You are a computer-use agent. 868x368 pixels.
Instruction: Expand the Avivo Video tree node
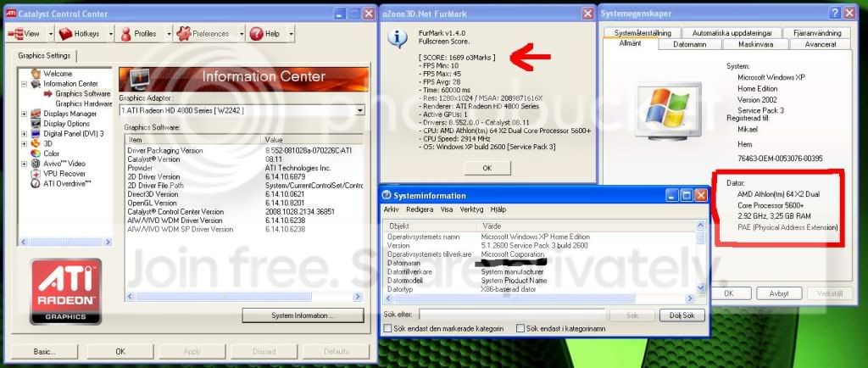click(24, 164)
